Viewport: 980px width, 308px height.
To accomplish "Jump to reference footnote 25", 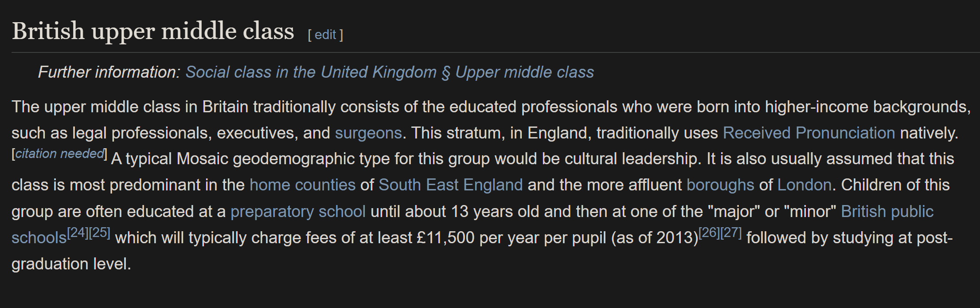I will [x=100, y=233].
